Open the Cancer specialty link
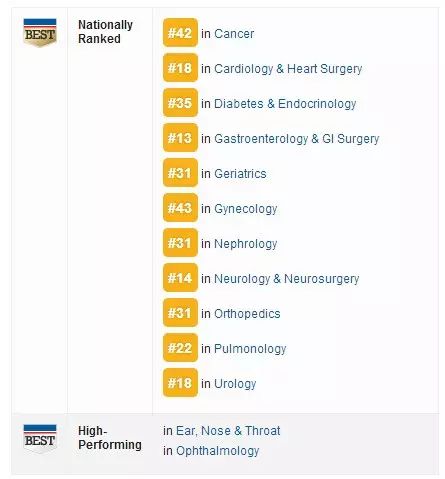 pos(234,34)
